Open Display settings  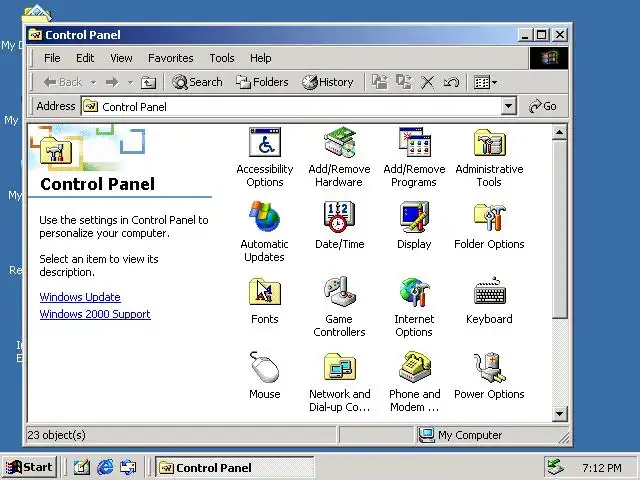(x=414, y=225)
